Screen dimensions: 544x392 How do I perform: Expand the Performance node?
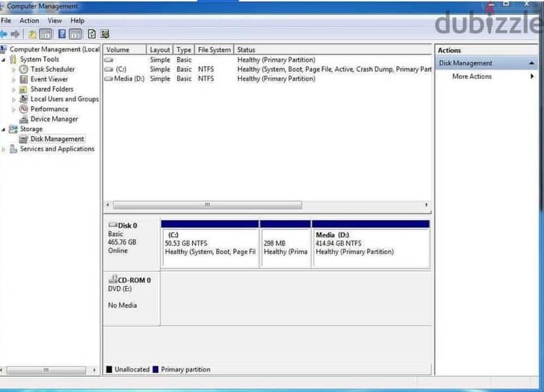14,110
